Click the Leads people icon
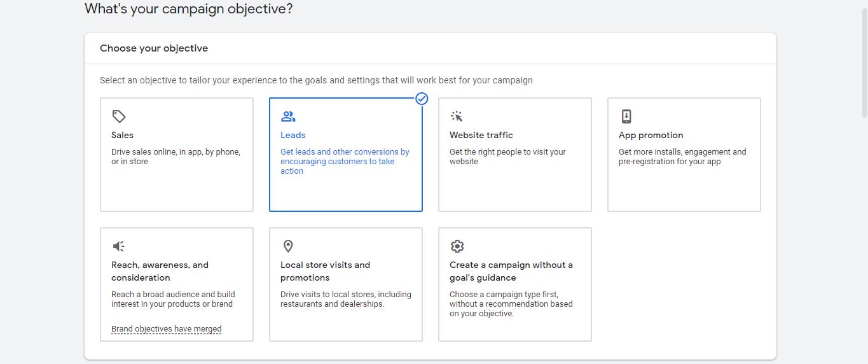The height and width of the screenshot is (364, 868). click(288, 116)
